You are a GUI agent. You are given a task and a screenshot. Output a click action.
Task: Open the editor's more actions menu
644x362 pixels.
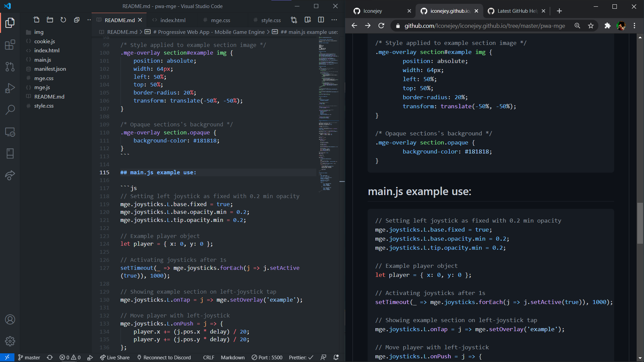coord(334,20)
